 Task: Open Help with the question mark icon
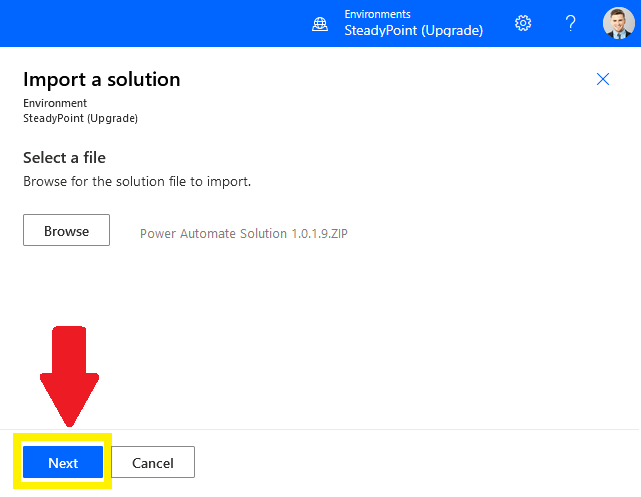pos(571,23)
